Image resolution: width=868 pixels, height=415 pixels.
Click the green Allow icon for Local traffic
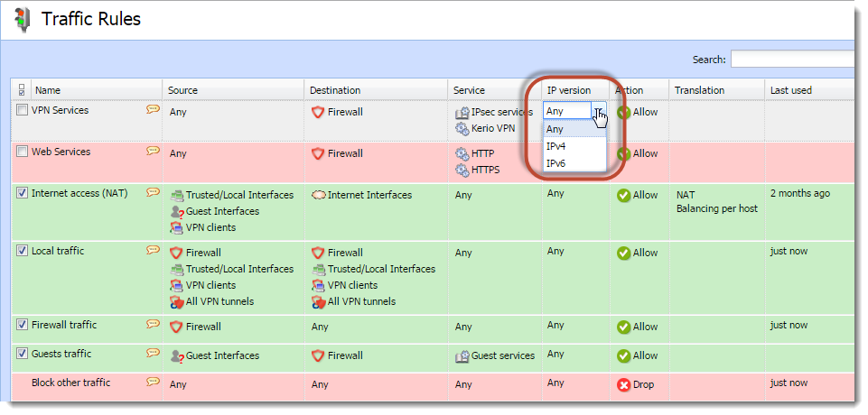[x=624, y=254]
